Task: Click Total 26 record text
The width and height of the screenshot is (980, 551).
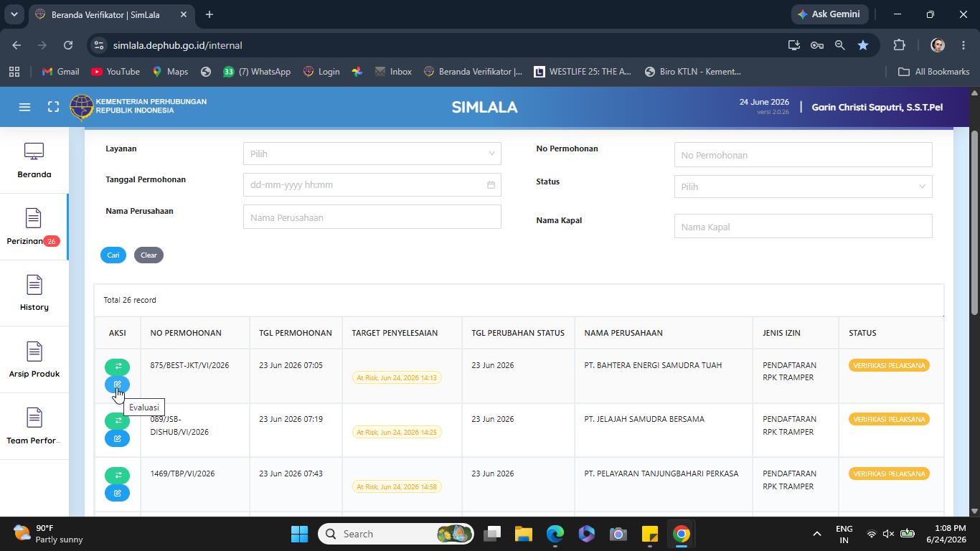Action: 130,300
